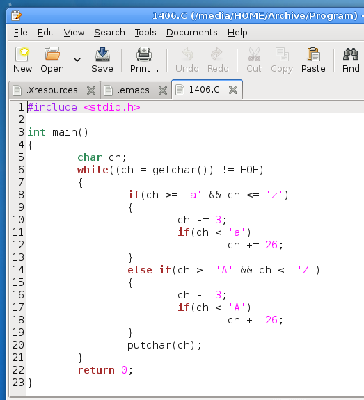
Task: Click the Undo toolbar icon
Action: [187, 54]
